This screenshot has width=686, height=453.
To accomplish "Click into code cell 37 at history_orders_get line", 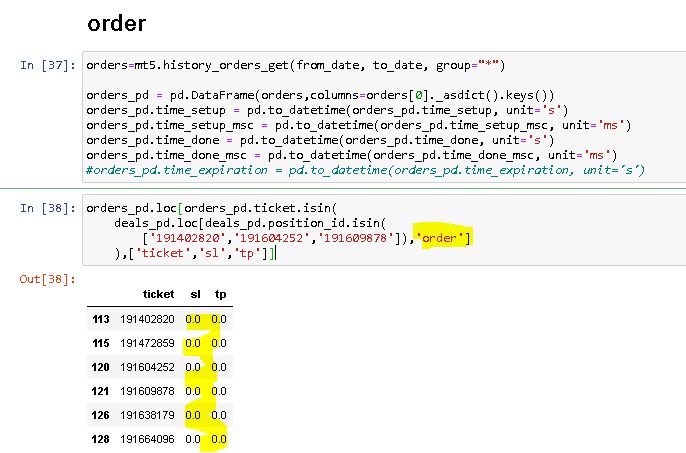I will tap(296, 65).
